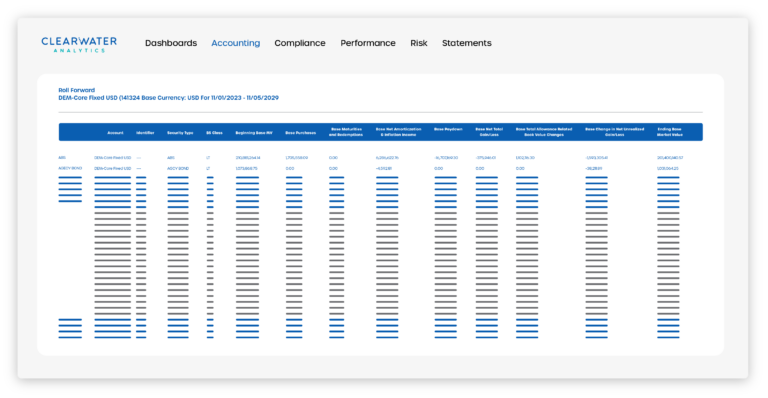Screen dimensions: 768x398
Task: Click DEM-Core Fixed USD account in ABS row
Action: [x=113, y=158]
